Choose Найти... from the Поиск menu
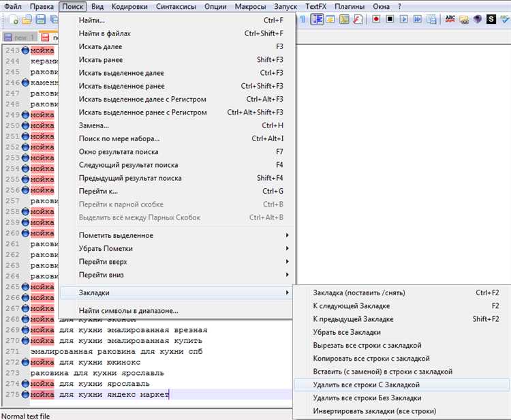 [177, 20]
